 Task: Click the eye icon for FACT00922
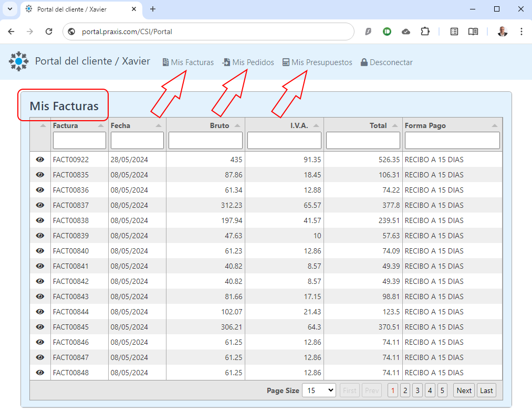(40, 160)
